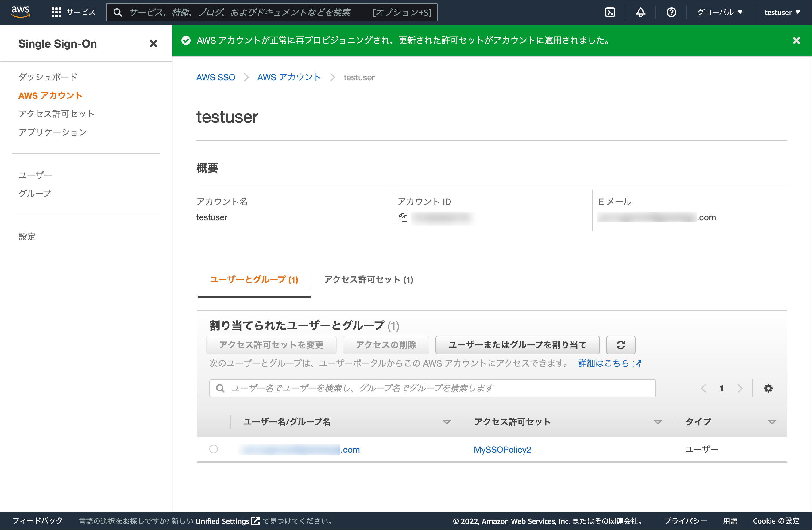
Task: Open the services grid menu
Action: click(73, 13)
